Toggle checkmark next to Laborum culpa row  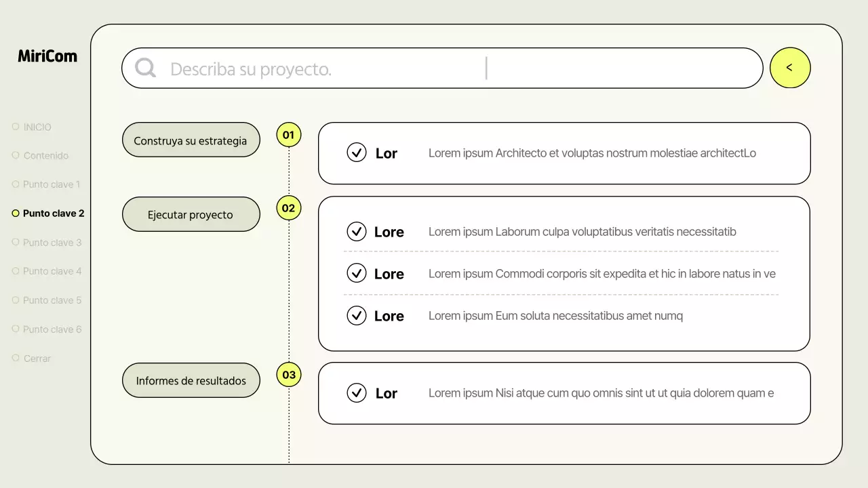coord(357,232)
